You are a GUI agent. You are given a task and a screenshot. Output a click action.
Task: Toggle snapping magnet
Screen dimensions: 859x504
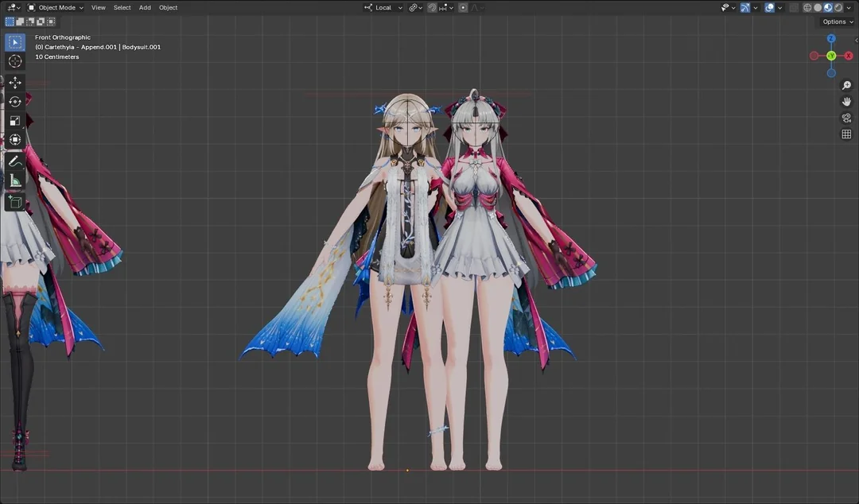coord(432,8)
